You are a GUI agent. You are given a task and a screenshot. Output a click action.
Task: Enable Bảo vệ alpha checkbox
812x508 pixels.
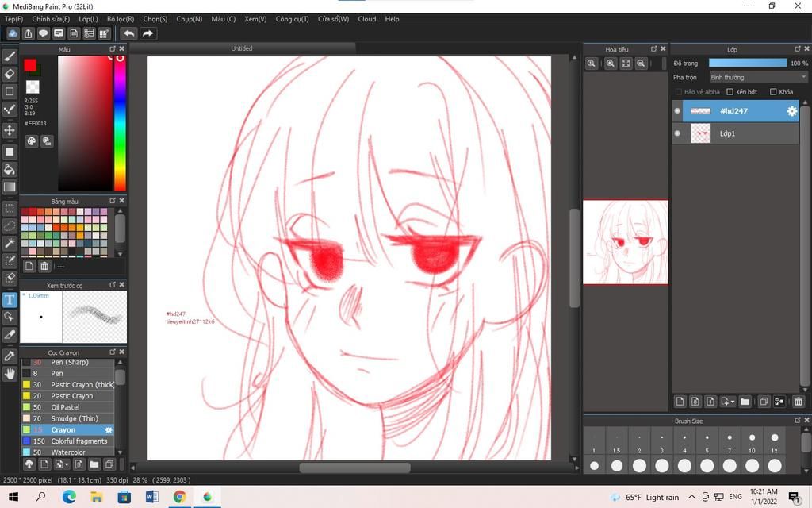pos(679,92)
